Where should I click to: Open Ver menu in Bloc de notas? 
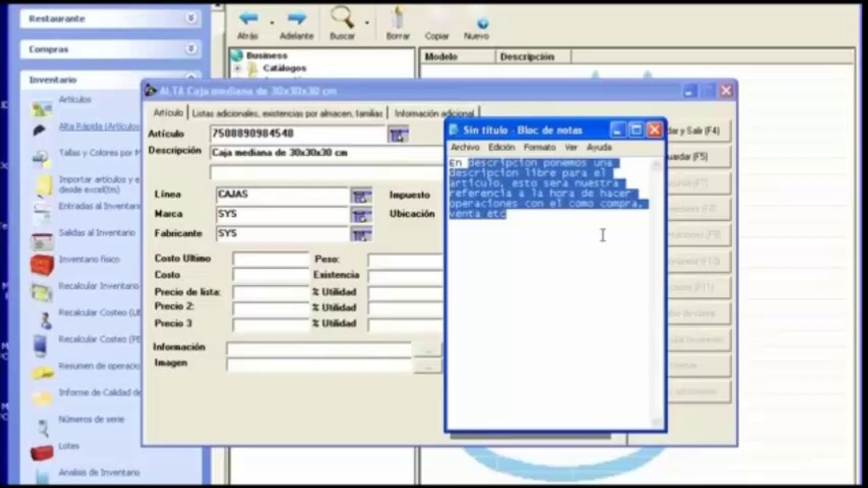[x=571, y=147]
